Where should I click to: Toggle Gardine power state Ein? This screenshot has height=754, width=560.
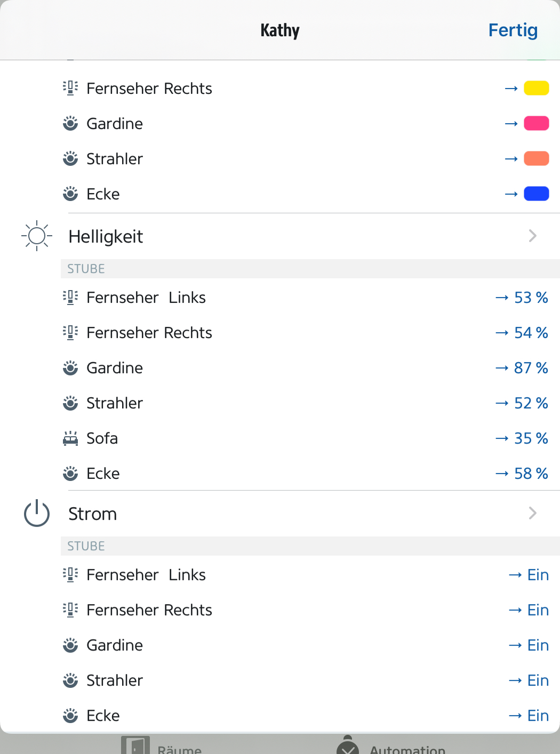point(529,645)
